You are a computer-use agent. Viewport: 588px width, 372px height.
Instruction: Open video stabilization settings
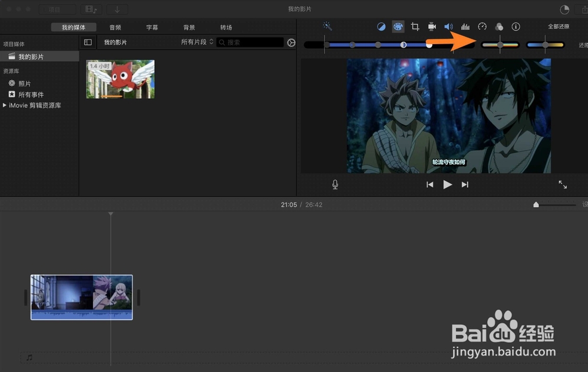pos(432,26)
